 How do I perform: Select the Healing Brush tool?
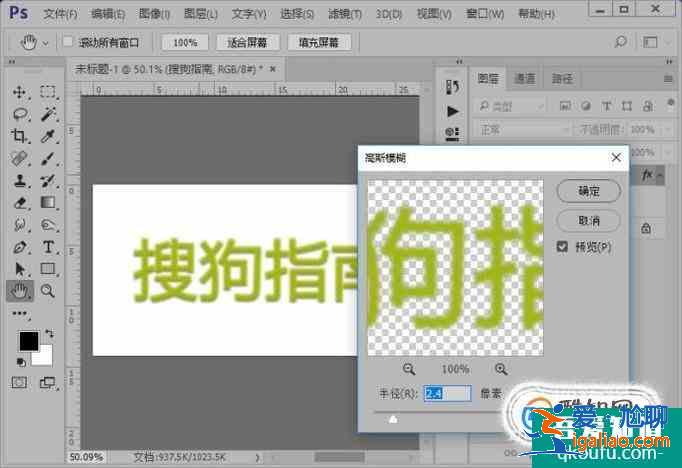20,158
